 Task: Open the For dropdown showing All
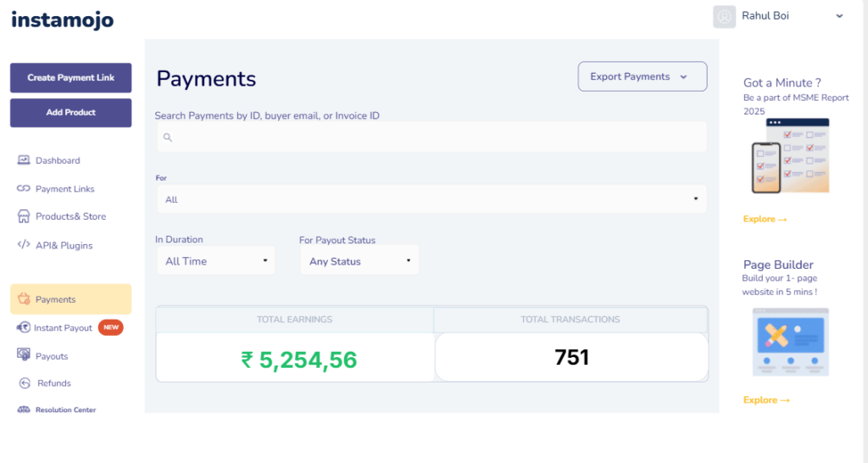(431, 198)
